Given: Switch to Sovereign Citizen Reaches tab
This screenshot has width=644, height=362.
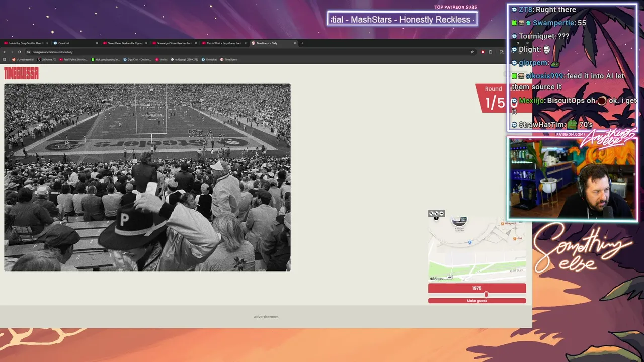Looking at the screenshot, I should click(x=174, y=43).
